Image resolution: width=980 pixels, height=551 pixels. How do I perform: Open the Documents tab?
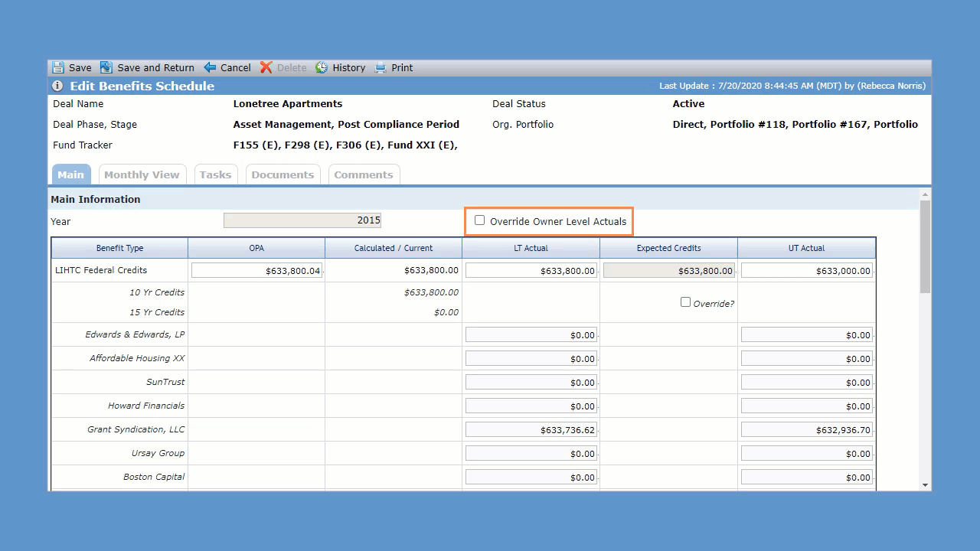click(x=283, y=174)
